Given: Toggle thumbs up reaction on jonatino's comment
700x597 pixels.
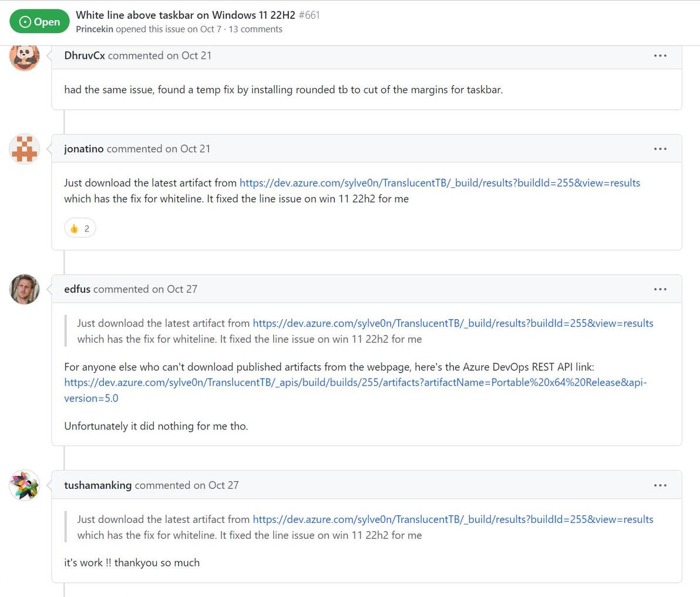Looking at the screenshot, I should click(80, 229).
